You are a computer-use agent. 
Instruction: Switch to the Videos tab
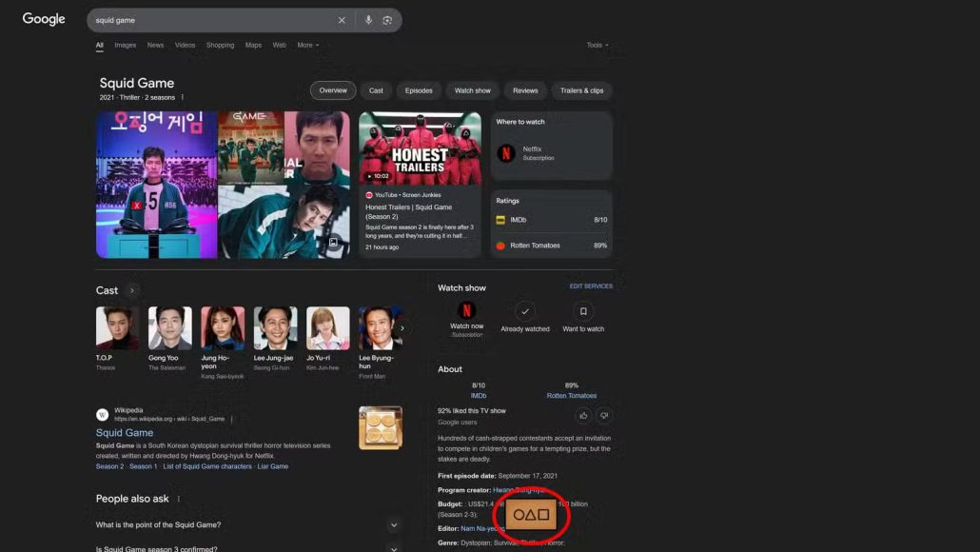[x=185, y=45]
